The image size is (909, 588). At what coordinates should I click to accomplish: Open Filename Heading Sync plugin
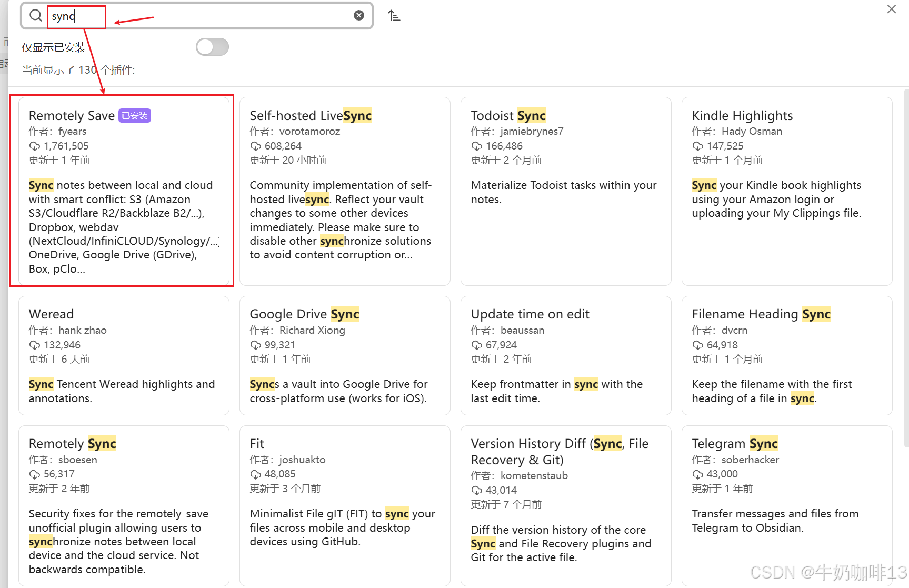[787, 355]
